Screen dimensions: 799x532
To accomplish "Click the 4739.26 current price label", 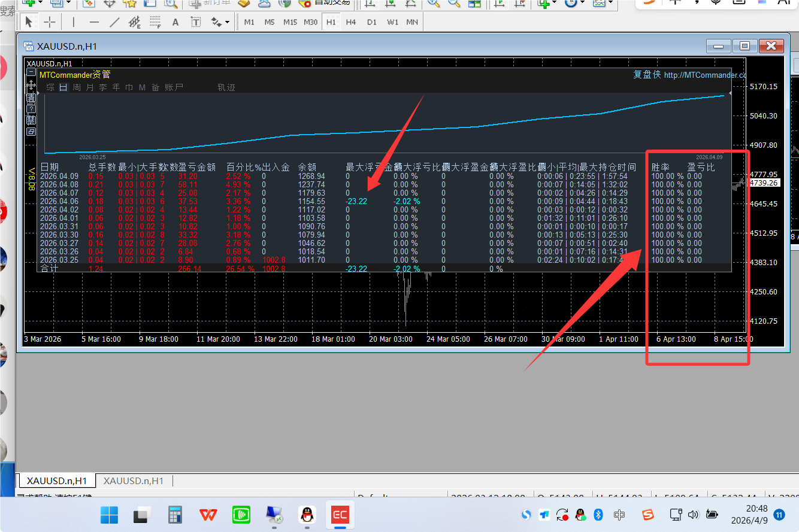I will [x=764, y=183].
